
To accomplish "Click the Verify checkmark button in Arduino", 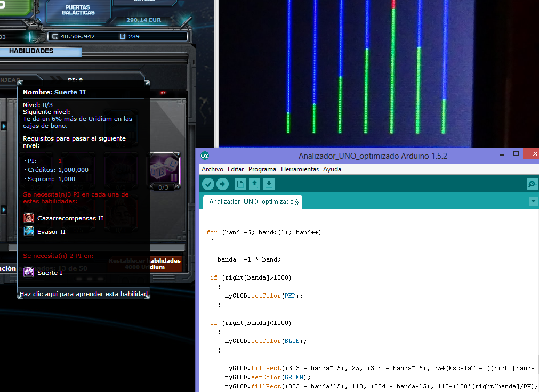I will [208, 184].
